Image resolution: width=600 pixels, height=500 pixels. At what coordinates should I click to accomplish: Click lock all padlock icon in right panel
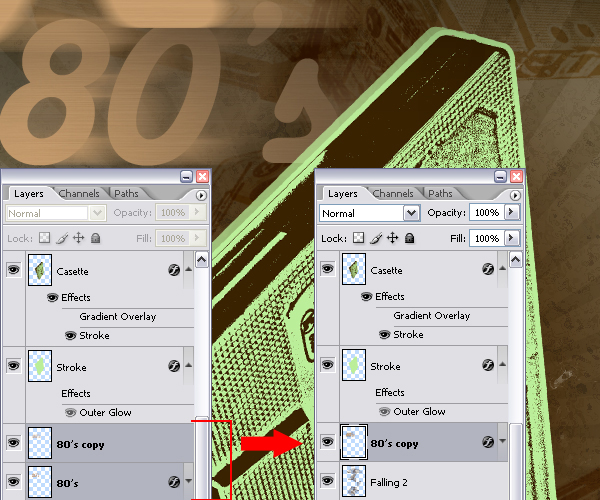410,239
